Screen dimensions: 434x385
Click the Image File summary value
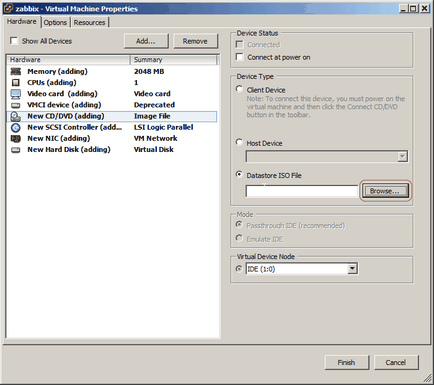point(152,116)
